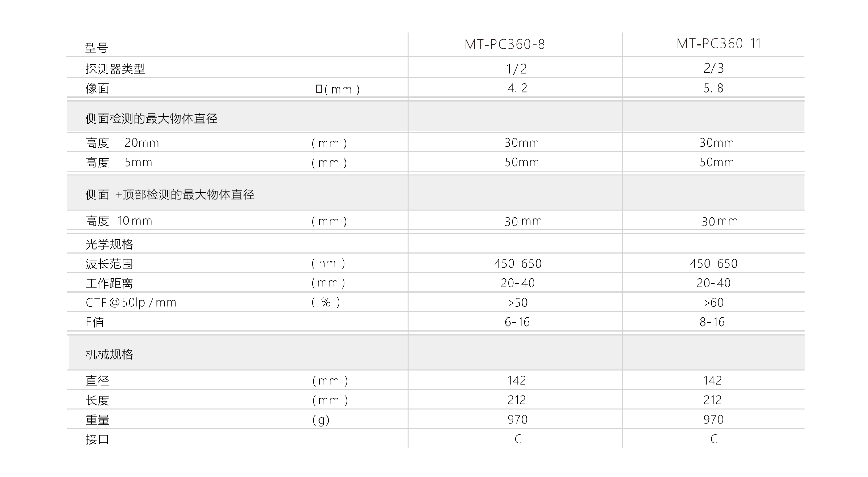The width and height of the screenshot is (868, 477).
Task: Select the (g) weight unit
Action: click(x=321, y=420)
